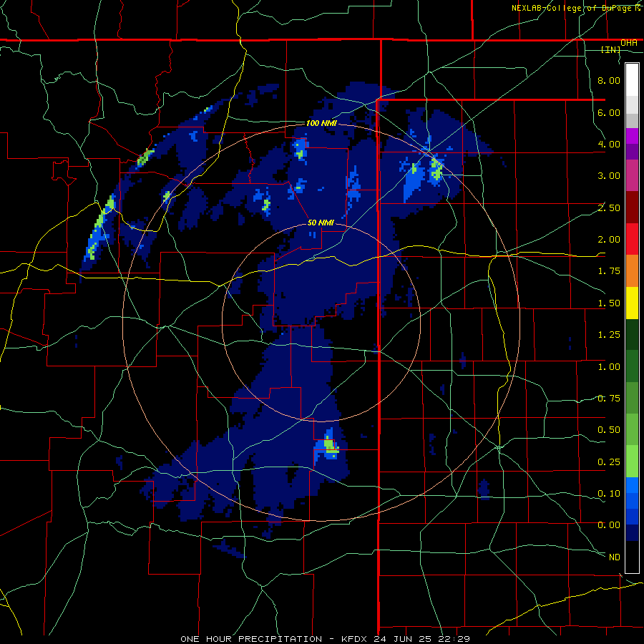Select the orange swatch on the color scale

[632, 271]
